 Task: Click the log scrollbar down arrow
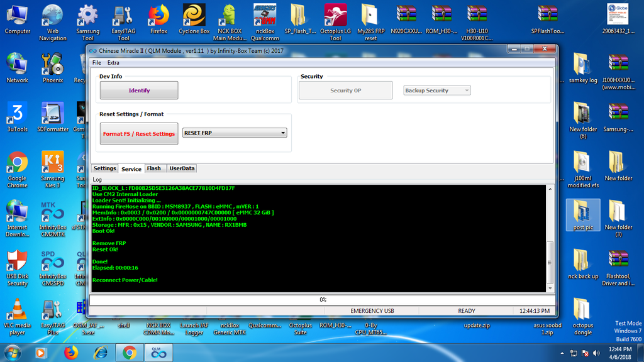coord(550,288)
